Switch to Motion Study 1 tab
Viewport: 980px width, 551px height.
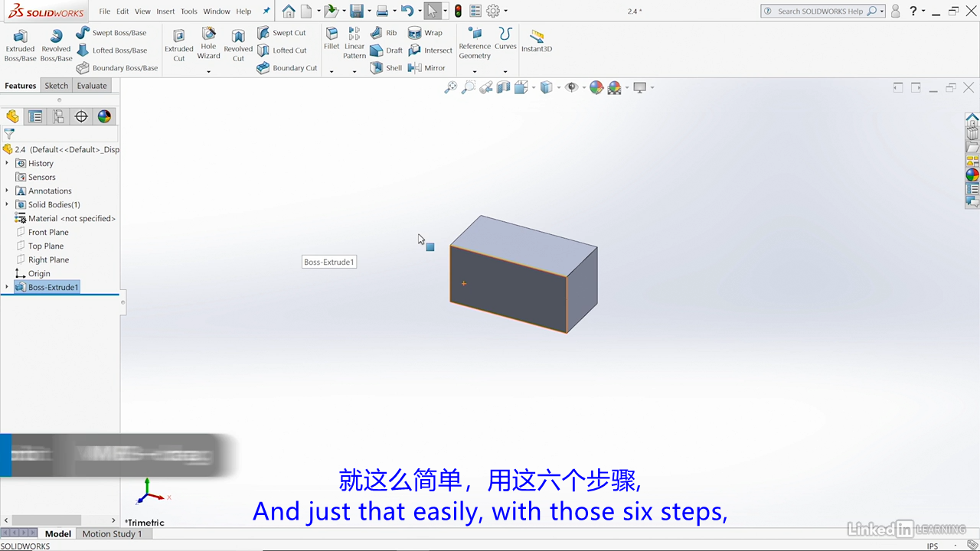pyautogui.click(x=112, y=533)
